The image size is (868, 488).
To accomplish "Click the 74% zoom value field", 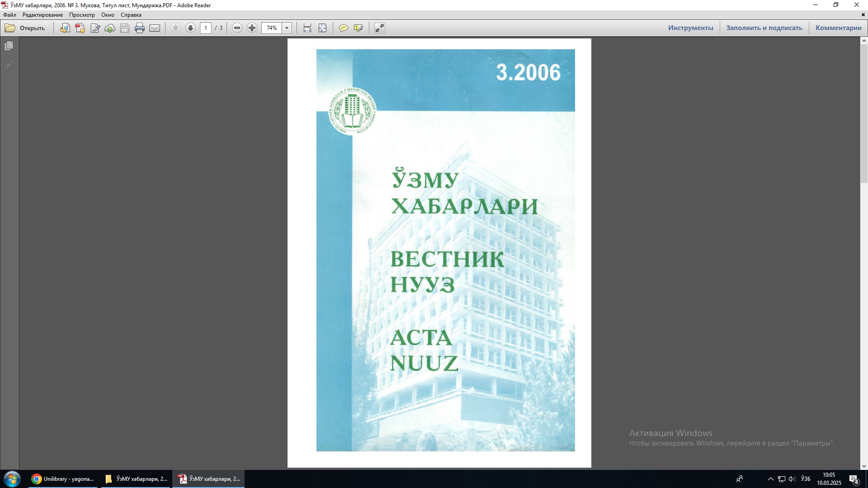I will click(272, 28).
